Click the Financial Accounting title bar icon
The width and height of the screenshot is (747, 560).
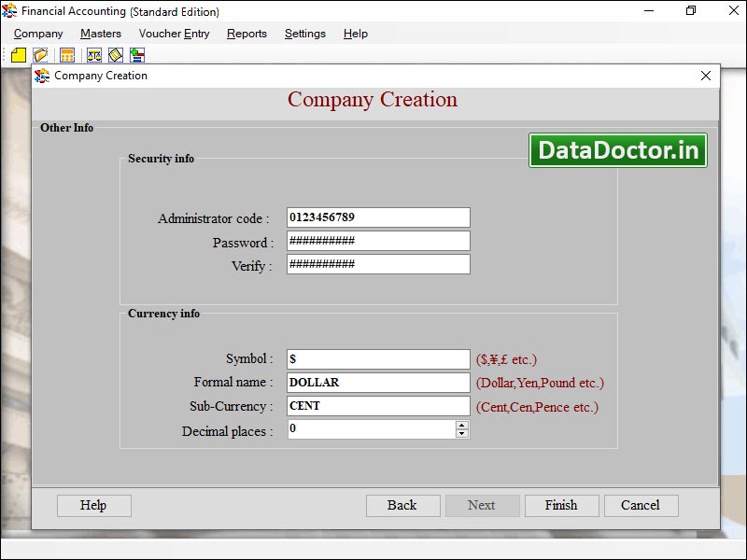tap(10, 11)
